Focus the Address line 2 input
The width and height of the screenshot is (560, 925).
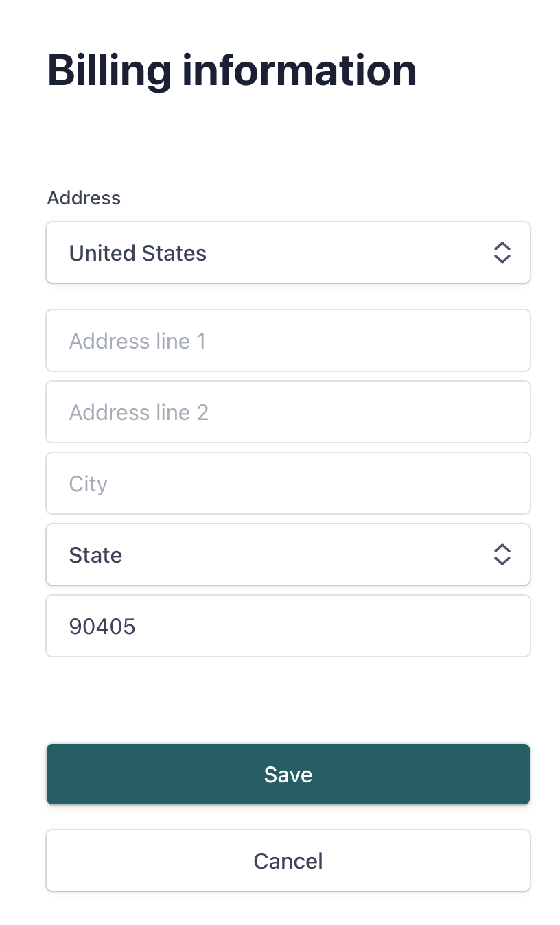coord(288,412)
